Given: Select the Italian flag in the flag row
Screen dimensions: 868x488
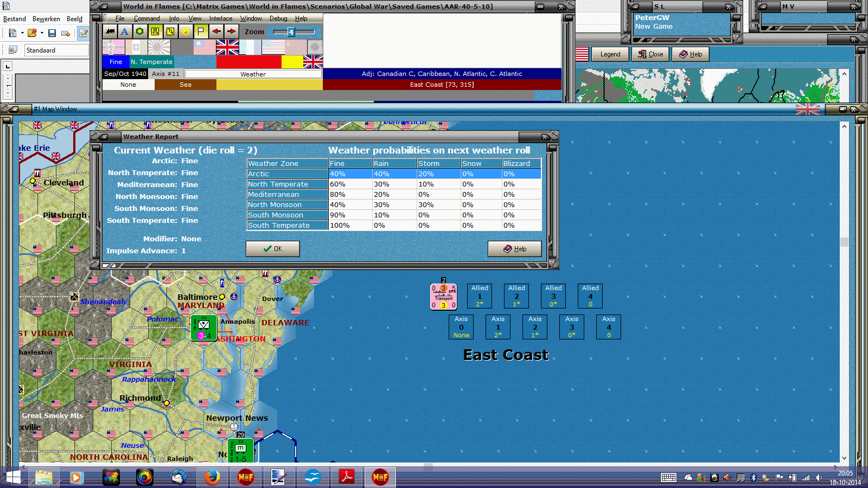Looking at the screenshot, I should (136, 47).
